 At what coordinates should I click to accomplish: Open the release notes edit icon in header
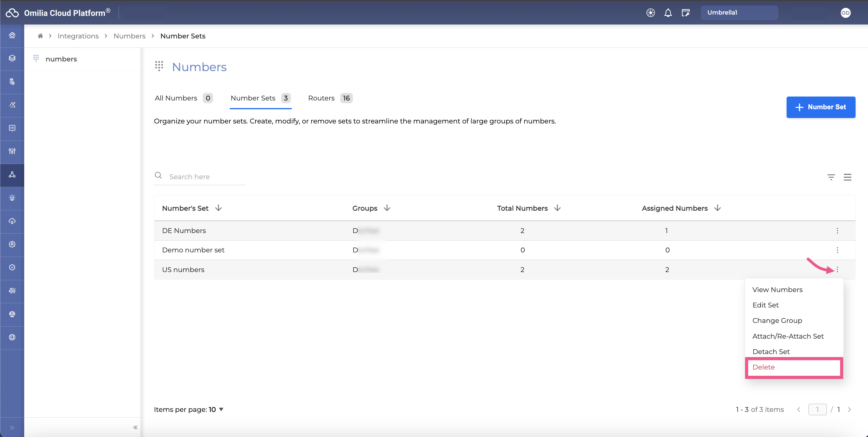click(x=686, y=13)
